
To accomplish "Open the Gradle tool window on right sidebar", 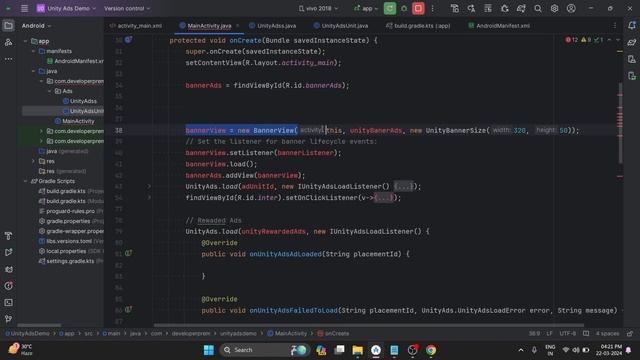I will pos(632,42).
